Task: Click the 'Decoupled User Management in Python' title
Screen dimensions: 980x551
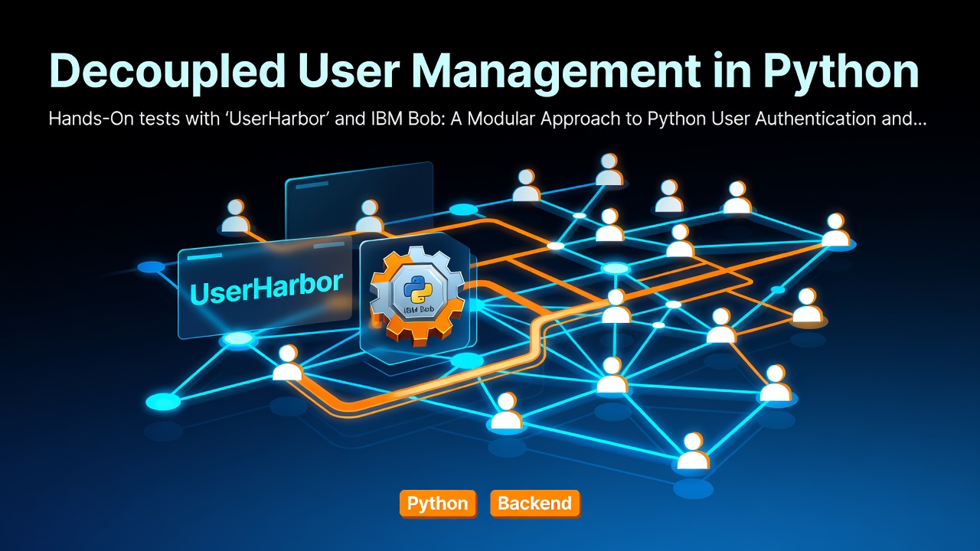Action: [483, 70]
